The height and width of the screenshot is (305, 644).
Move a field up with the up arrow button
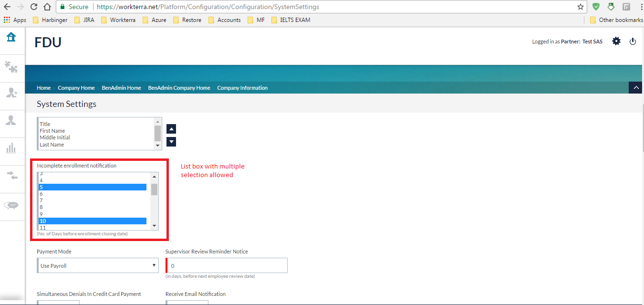[171, 128]
